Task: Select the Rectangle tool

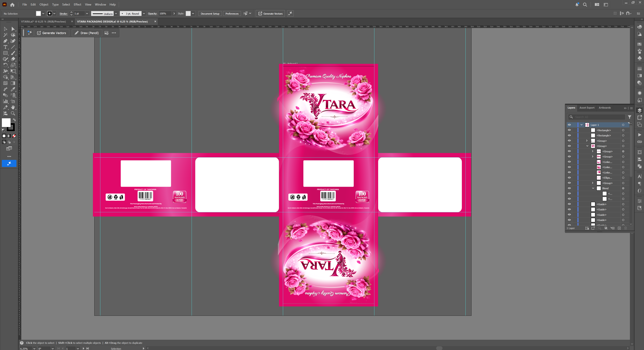Action: tap(5, 53)
